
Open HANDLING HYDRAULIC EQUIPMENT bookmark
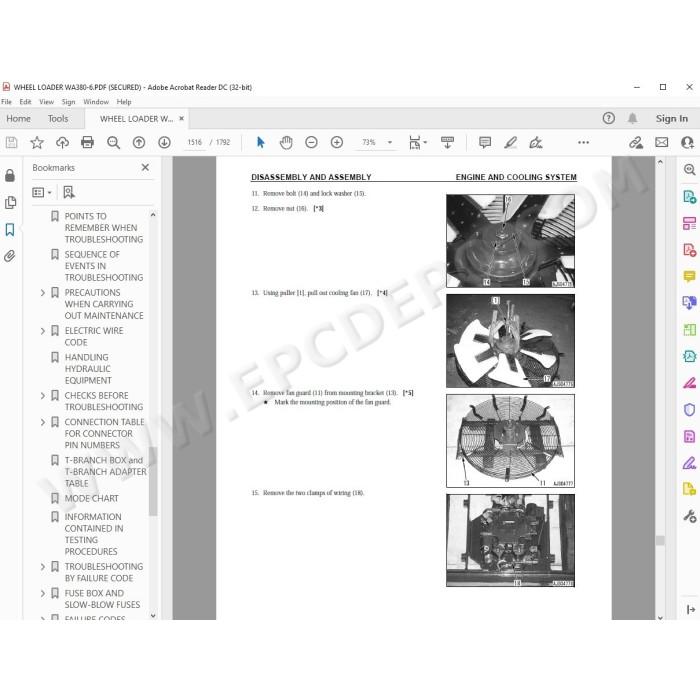click(88, 369)
